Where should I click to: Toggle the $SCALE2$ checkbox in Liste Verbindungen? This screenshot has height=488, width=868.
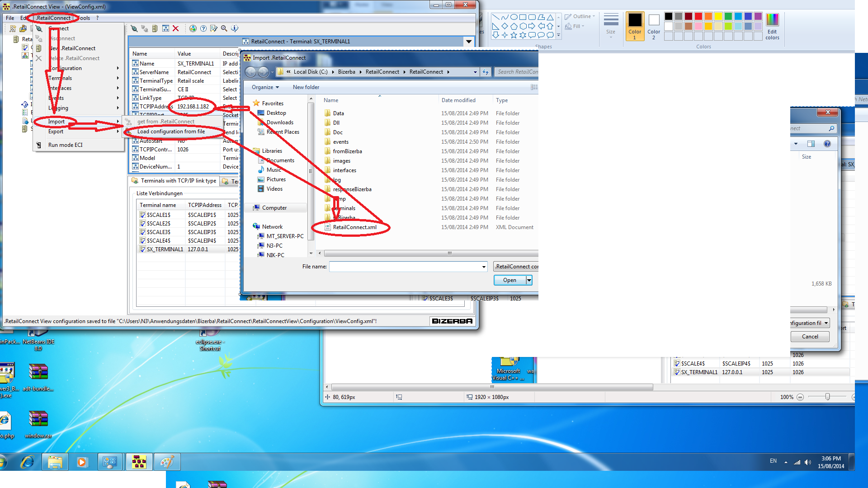click(142, 224)
